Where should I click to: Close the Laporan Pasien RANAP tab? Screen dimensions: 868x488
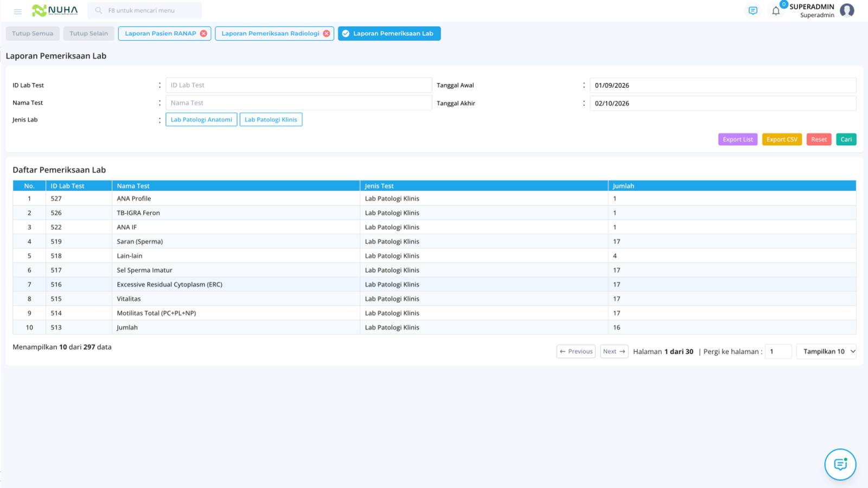[203, 34]
